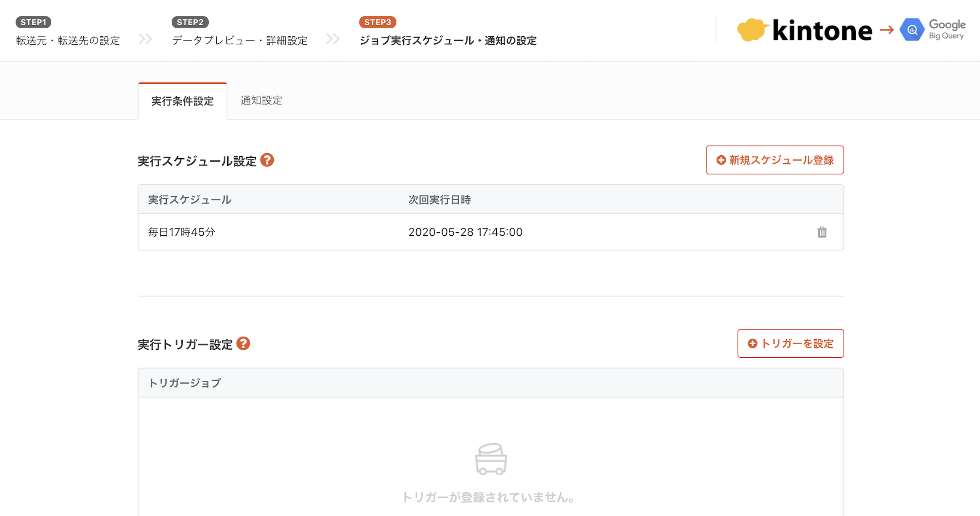Go to STEP2 データプレビュー・詳細設定
980x516 pixels.
coord(240,40)
